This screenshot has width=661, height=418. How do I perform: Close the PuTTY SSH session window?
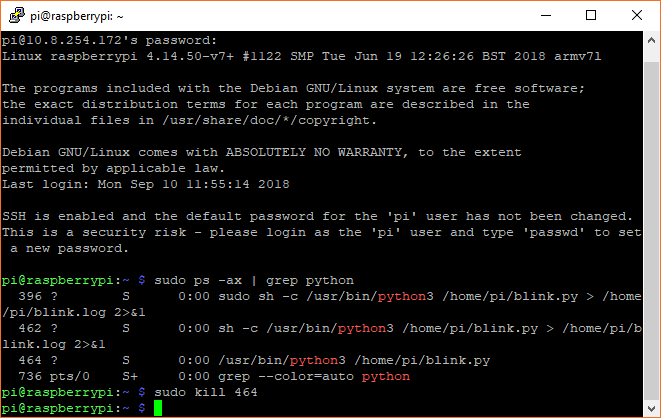tap(637, 16)
